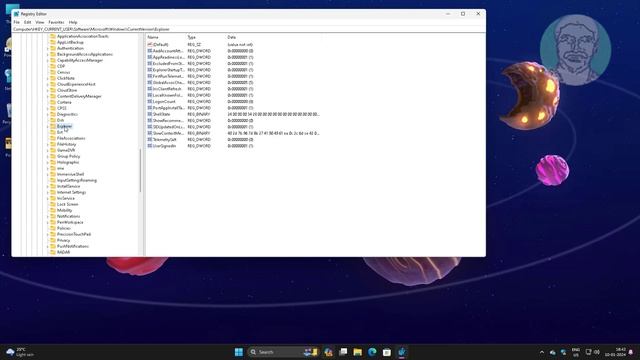Click folder icon of Policies key

pos(53,228)
